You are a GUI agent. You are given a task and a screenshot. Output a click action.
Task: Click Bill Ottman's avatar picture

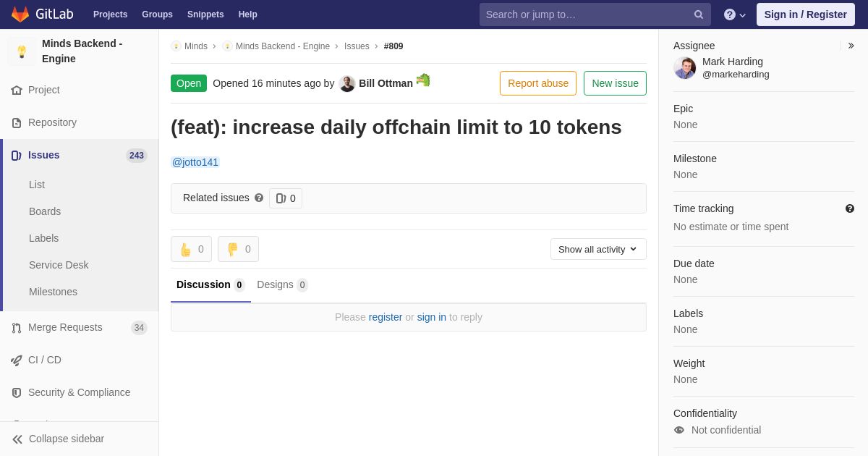pyautogui.click(x=347, y=84)
